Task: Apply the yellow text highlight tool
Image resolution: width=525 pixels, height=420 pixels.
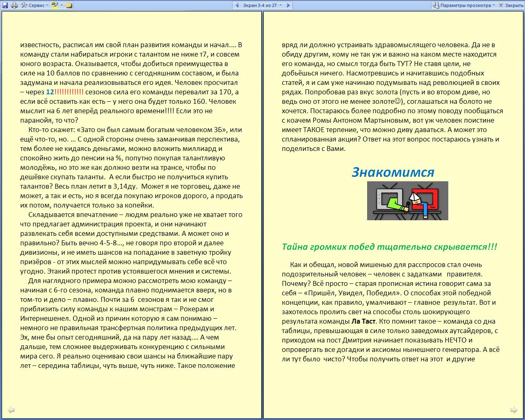Action: click(x=55, y=5)
